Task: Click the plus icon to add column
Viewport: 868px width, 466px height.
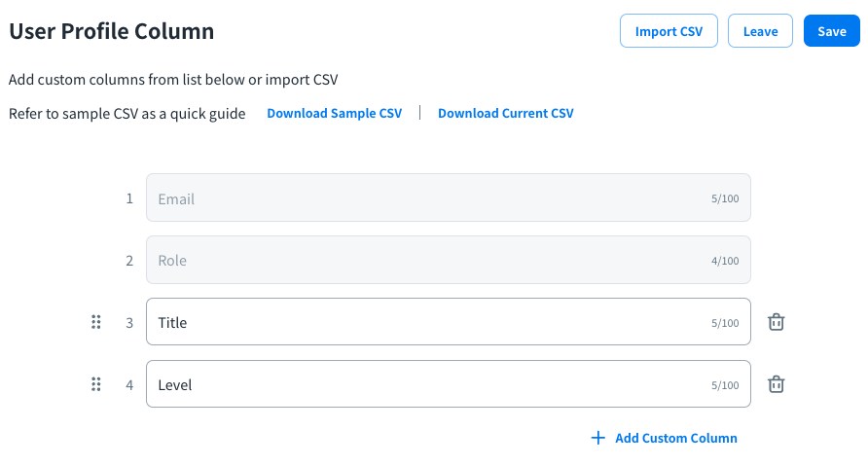Action: click(598, 438)
